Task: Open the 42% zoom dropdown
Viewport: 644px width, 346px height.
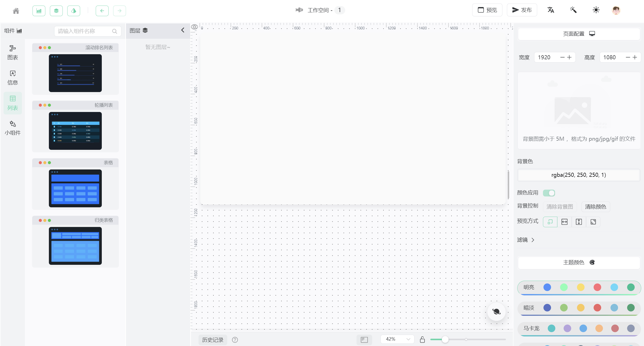Action: click(397, 339)
